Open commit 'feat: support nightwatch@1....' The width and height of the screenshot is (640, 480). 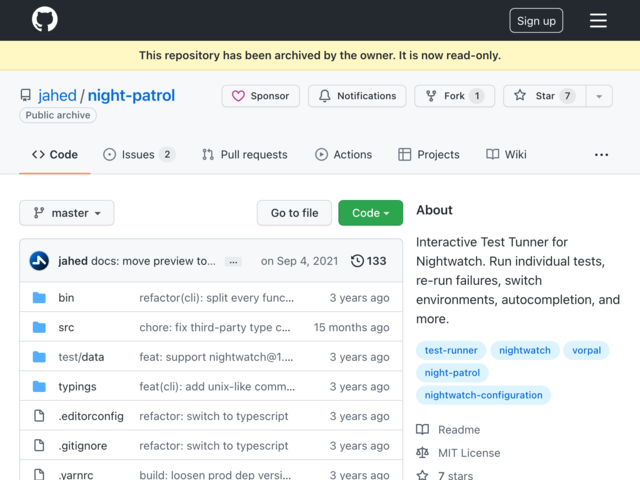click(216, 357)
